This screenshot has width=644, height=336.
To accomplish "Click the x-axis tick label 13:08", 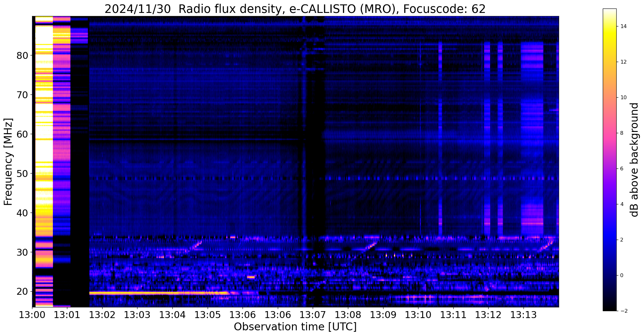I will 348,315.
